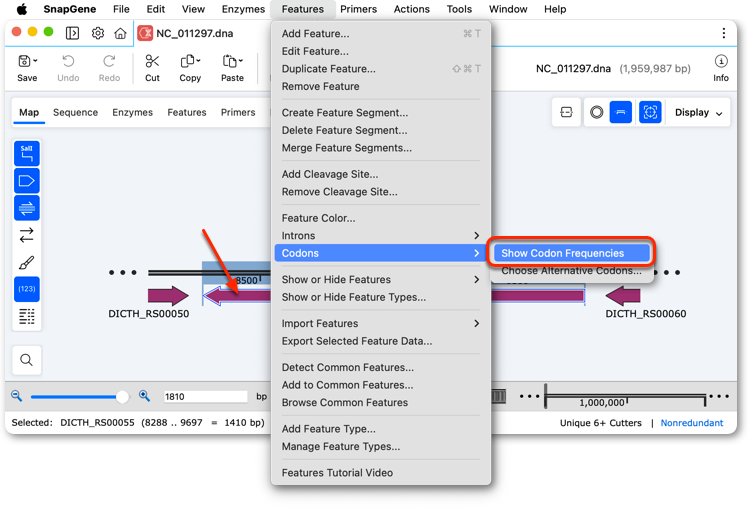
Task: Choose Choose Alternative Codons
Action: pyautogui.click(x=571, y=270)
